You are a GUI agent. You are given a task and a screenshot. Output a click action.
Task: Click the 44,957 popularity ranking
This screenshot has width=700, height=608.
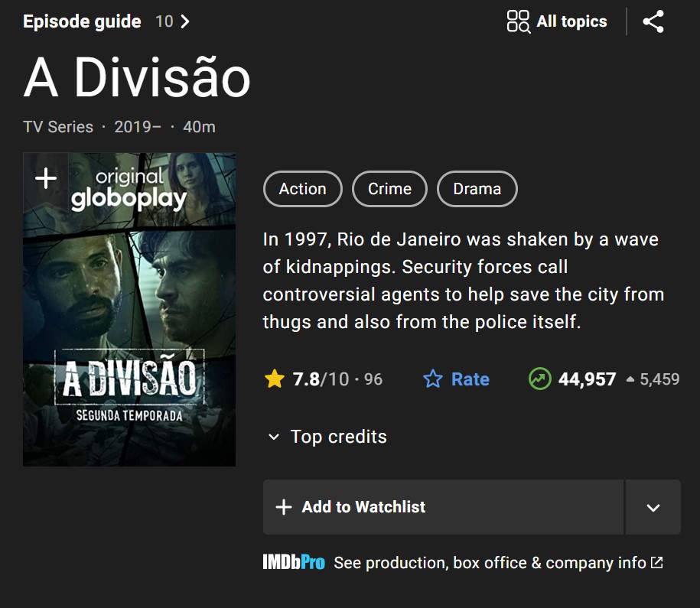pos(587,379)
